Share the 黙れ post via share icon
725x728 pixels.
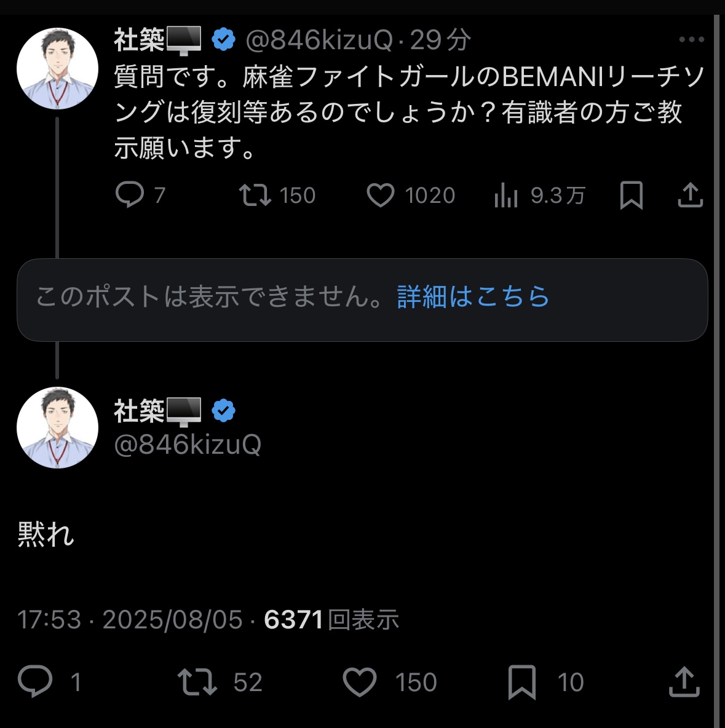684,681
